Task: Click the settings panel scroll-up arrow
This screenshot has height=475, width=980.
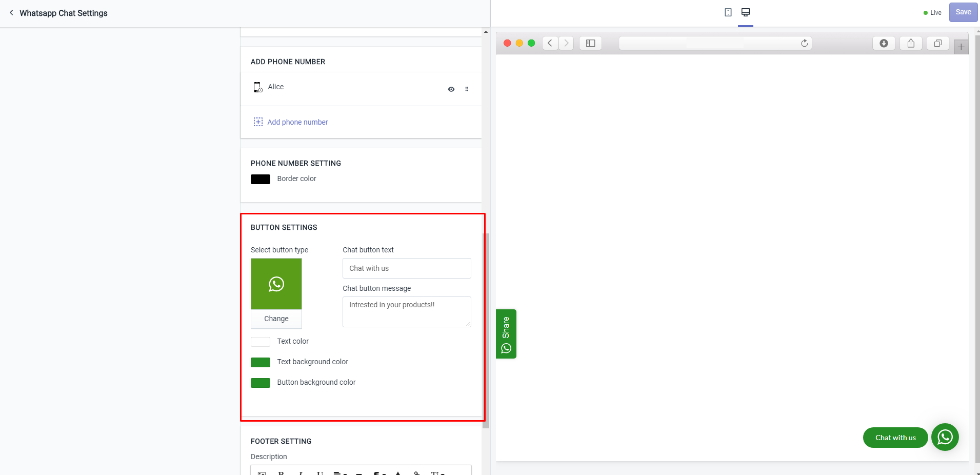Action: tap(486, 32)
